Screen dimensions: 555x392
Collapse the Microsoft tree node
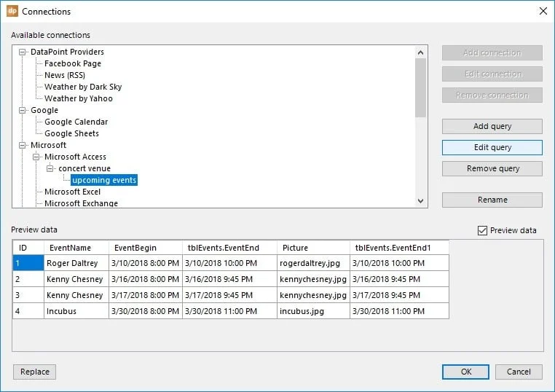pos(23,145)
